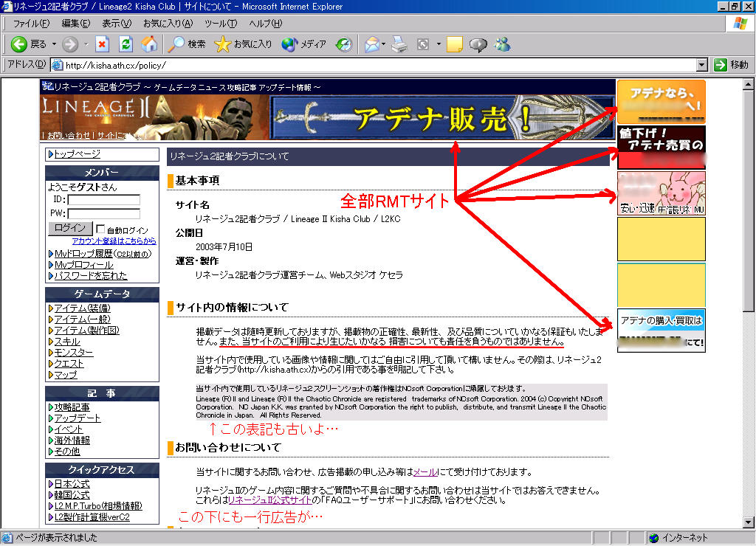The width and height of the screenshot is (756, 546).
Task: Open the L2.M.P.Turbo(相場情報) link
Action: 98,506
